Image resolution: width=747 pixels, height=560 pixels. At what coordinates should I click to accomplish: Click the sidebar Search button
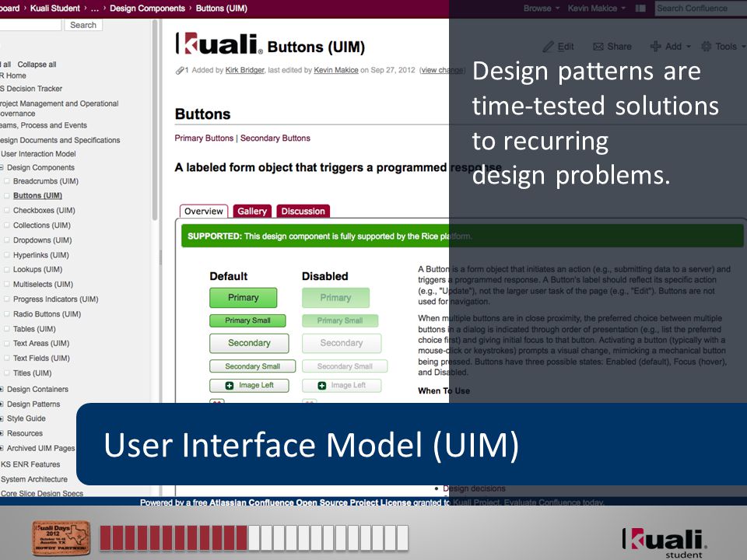83,25
